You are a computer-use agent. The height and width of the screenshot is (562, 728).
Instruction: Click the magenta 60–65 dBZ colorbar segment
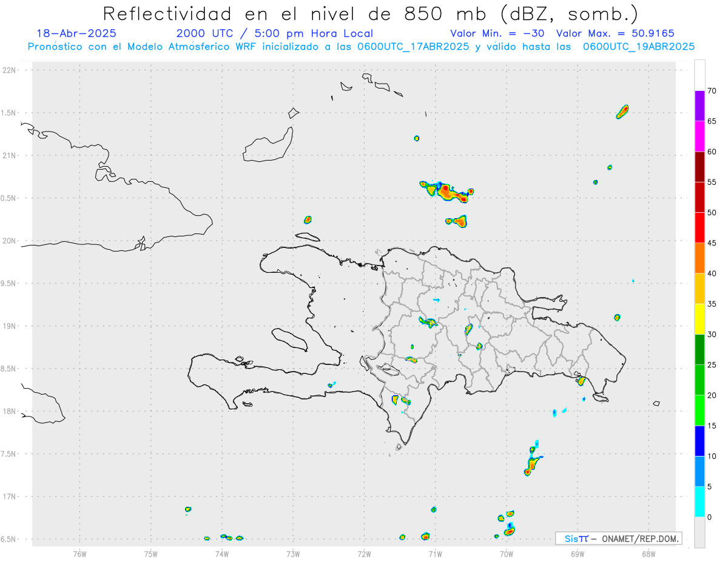tap(699, 136)
